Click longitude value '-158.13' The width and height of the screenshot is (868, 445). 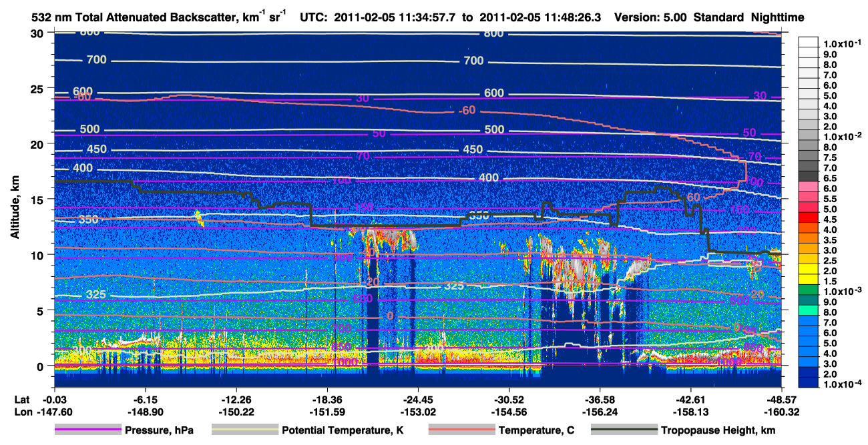[x=690, y=412]
